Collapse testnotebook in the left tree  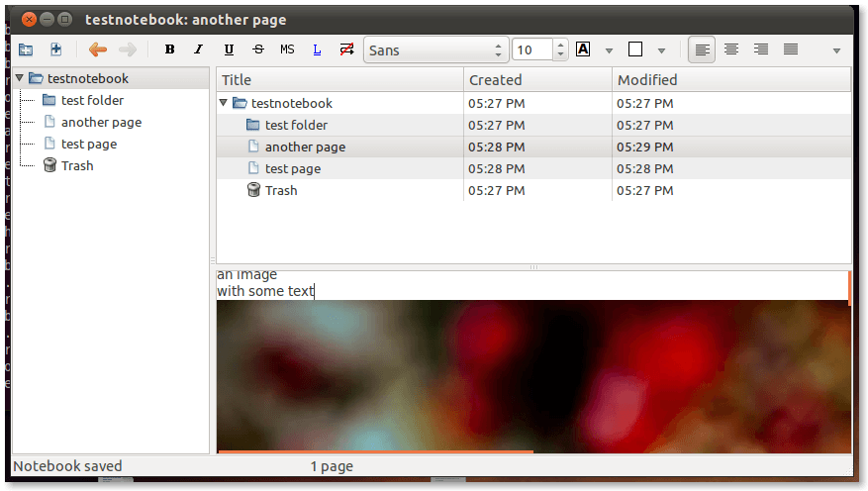point(20,79)
